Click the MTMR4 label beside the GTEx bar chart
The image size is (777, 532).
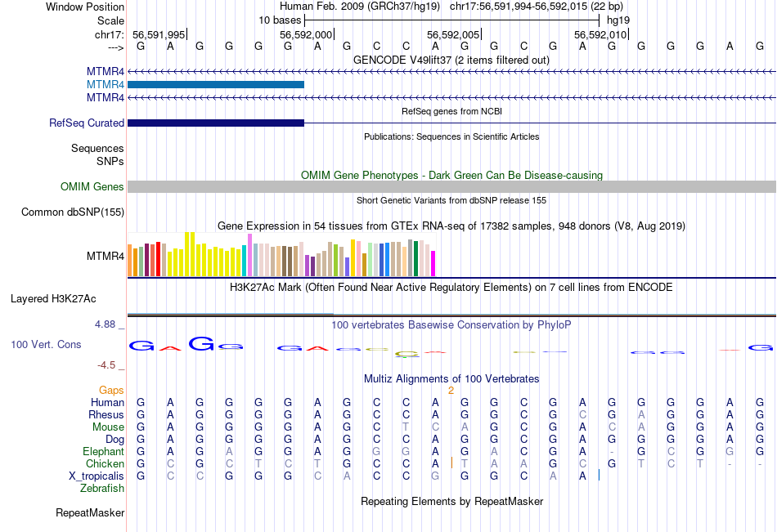pyautogui.click(x=105, y=256)
